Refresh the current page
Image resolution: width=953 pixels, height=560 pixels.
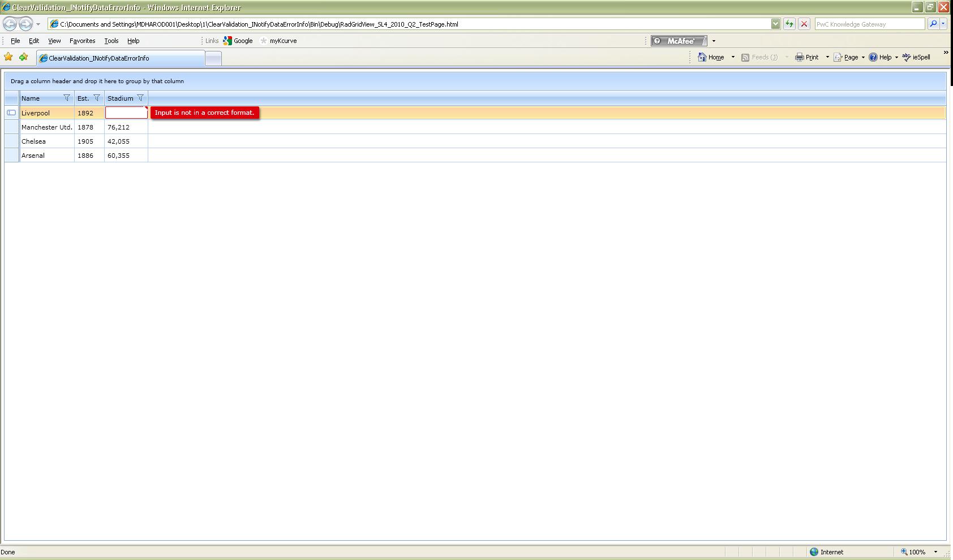pos(789,24)
